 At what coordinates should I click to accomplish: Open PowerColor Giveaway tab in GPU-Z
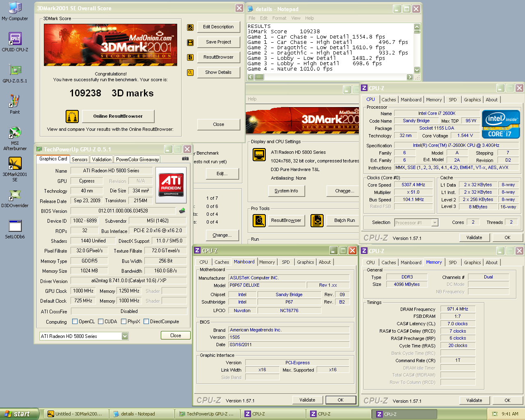click(x=137, y=160)
